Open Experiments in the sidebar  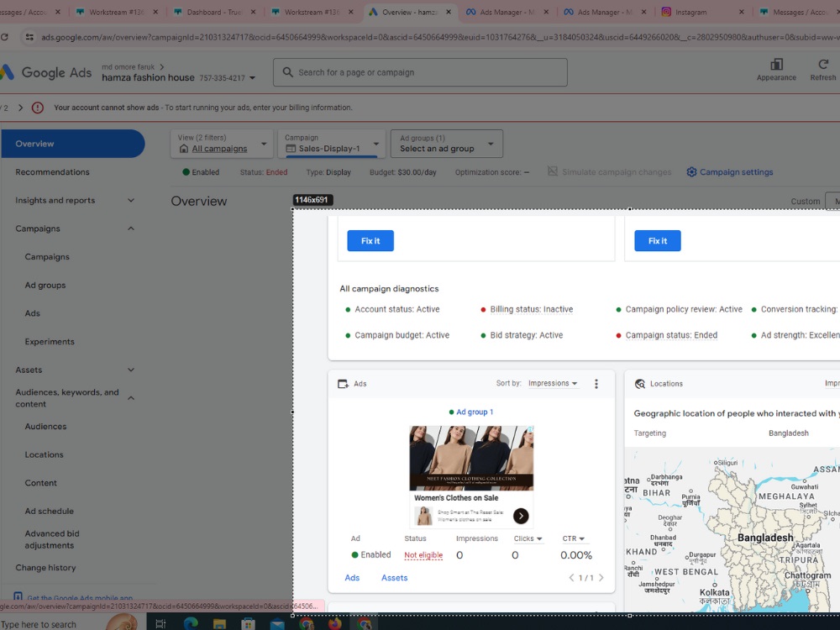click(50, 342)
